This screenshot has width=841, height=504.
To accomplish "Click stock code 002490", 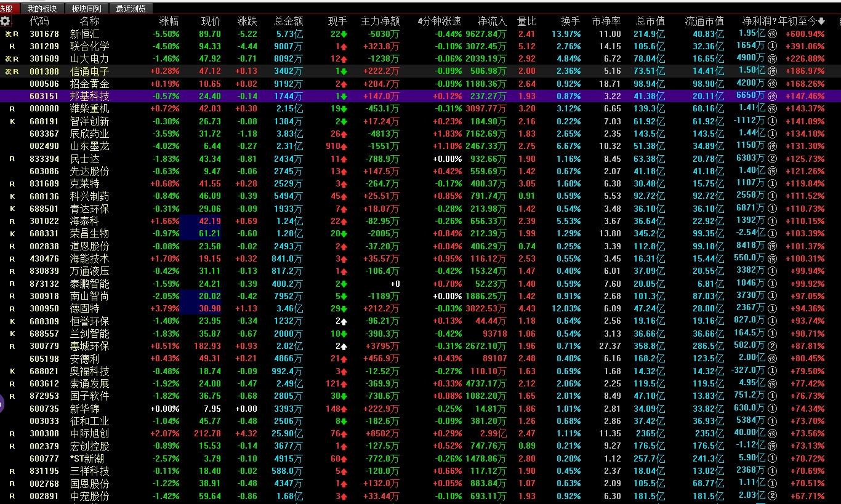I will click(44, 146).
